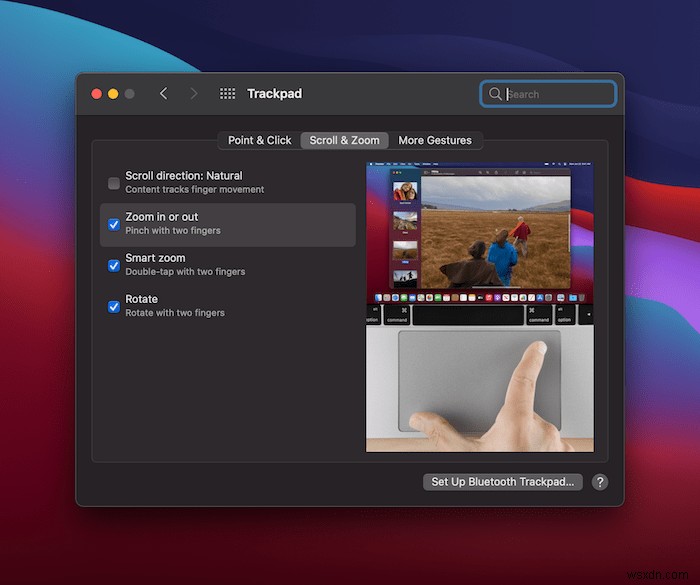Click the Trackpad window title
The width and height of the screenshot is (700, 585).
coord(275,93)
